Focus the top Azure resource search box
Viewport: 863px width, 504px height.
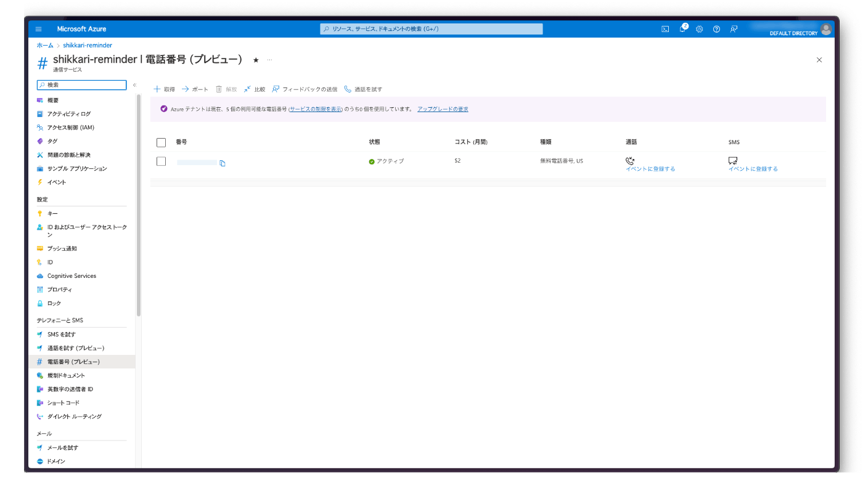point(431,29)
